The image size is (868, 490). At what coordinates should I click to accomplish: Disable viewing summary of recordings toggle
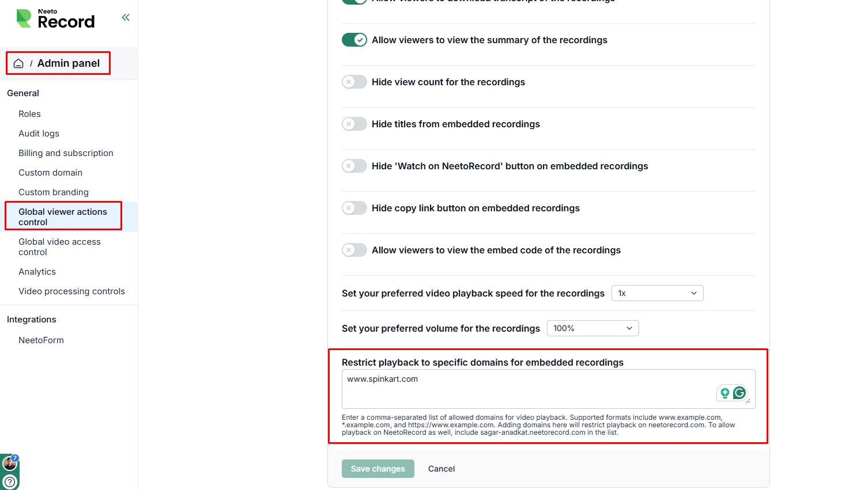point(354,40)
